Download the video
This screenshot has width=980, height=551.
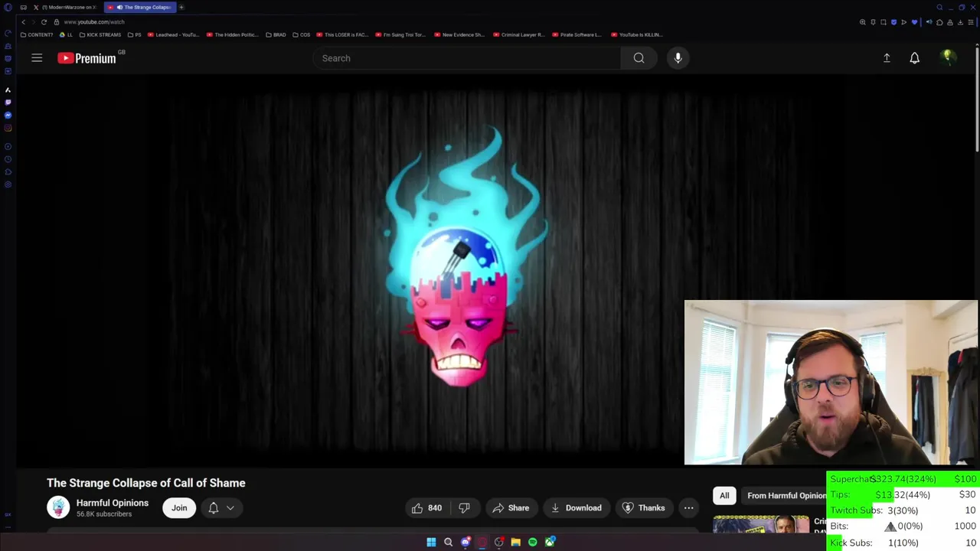tap(576, 508)
